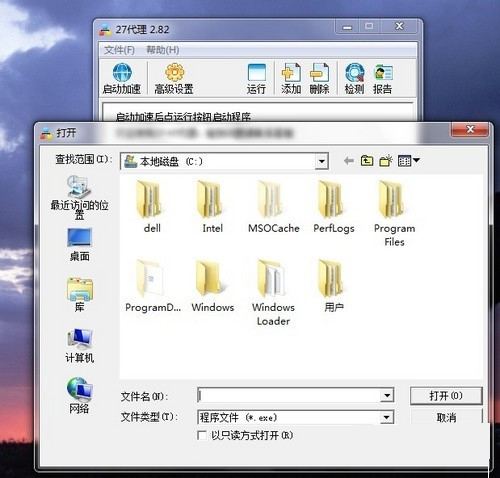The width and height of the screenshot is (500, 478).
Task: Minimize the 27代理 window
Action: pos(347,27)
